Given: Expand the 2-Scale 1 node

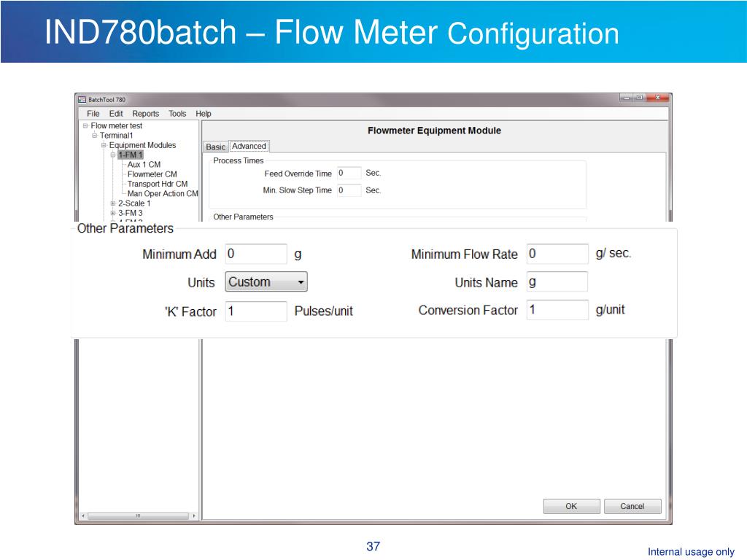Looking at the screenshot, I should pyautogui.click(x=113, y=203).
